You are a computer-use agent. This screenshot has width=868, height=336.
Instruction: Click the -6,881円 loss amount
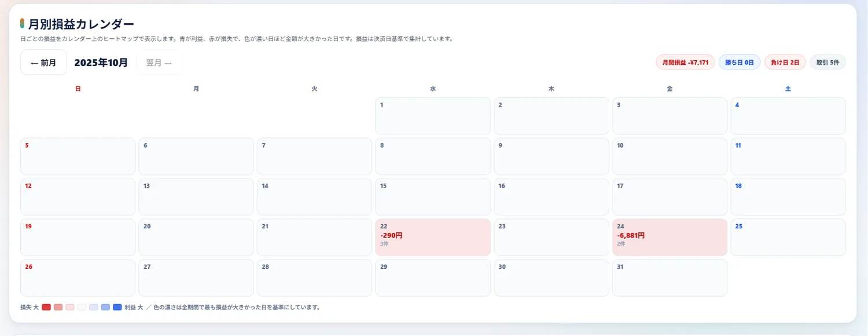(x=631, y=236)
